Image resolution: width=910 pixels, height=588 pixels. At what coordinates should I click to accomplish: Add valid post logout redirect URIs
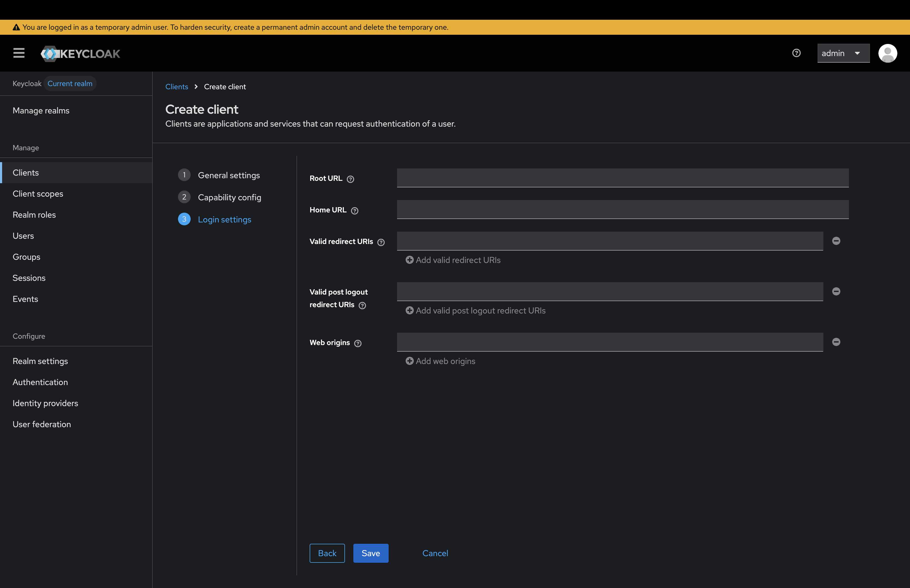pyautogui.click(x=476, y=311)
